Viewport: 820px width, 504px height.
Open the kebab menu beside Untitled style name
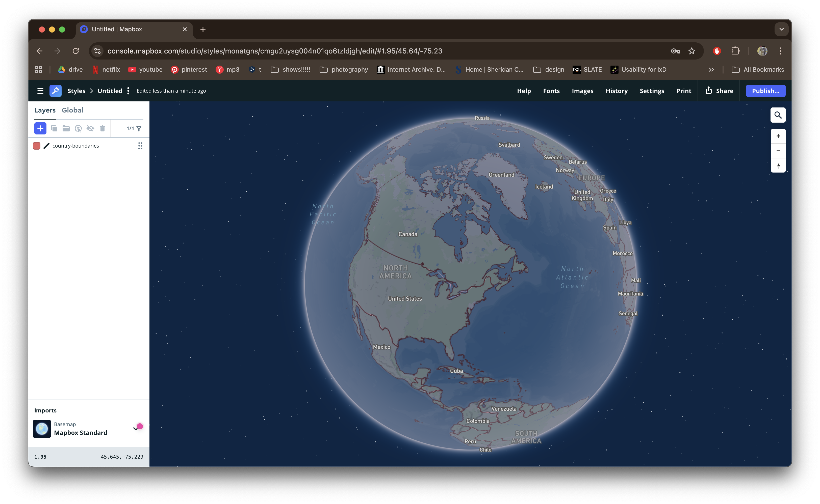pos(128,90)
